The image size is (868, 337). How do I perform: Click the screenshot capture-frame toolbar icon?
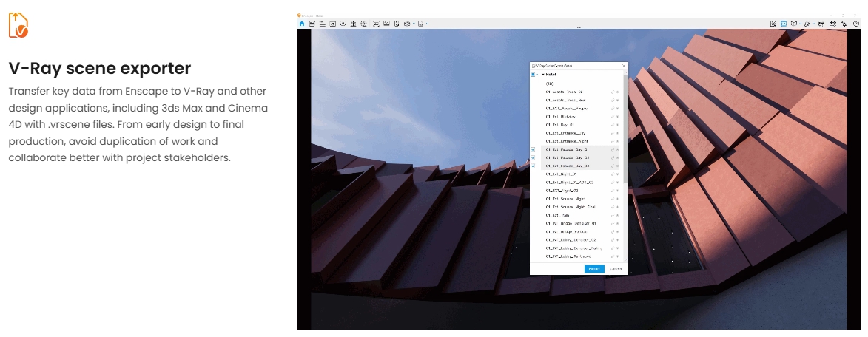click(377, 24)
